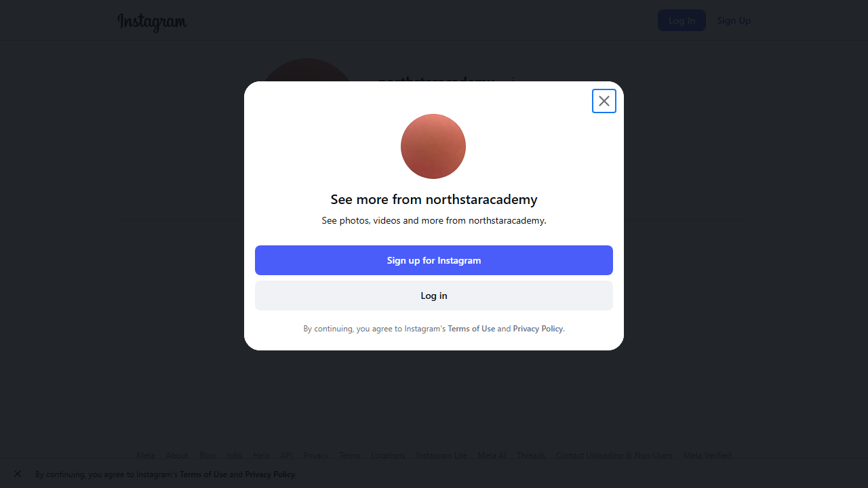
Task: Dismiss the bottom terms banner X icon
Action: coord(18,474)
